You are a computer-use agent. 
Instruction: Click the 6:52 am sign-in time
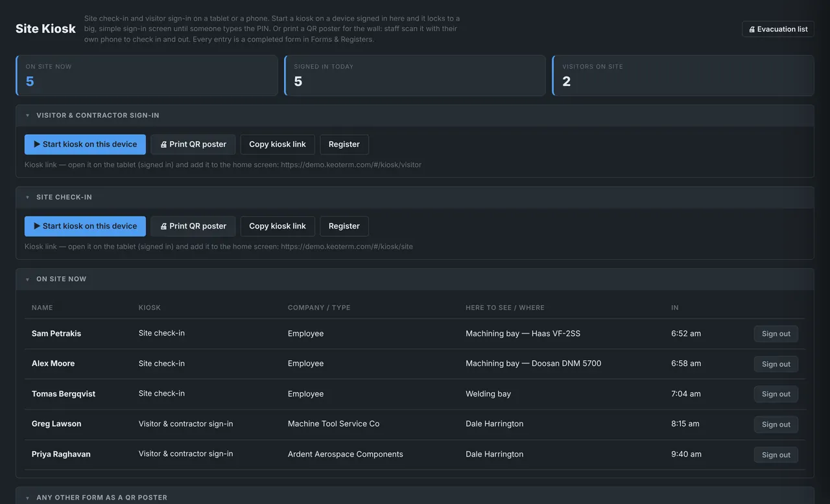686,334
